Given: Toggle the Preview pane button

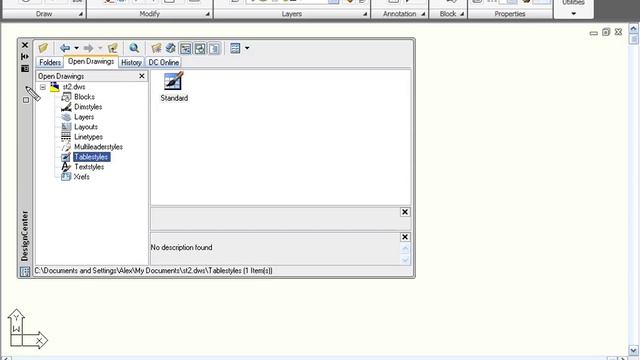Looking at the screenshot, I should click(x=200, y=49).
